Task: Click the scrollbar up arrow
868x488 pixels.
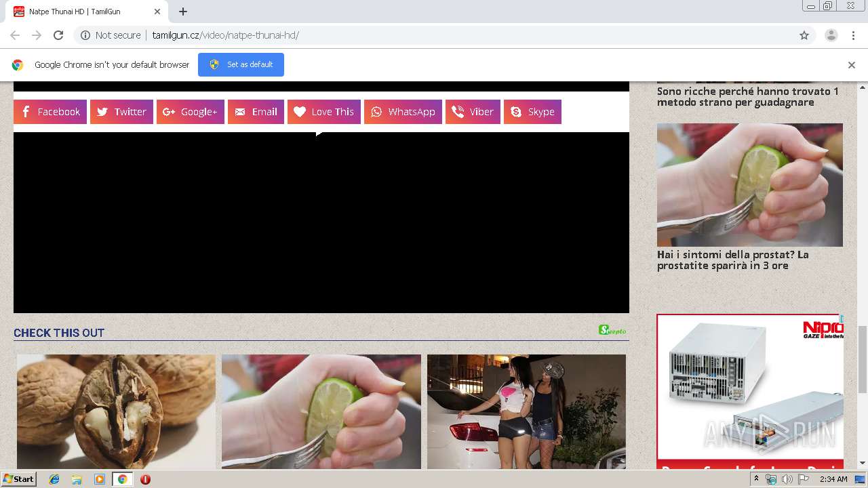Action: [x=863, y=87]
